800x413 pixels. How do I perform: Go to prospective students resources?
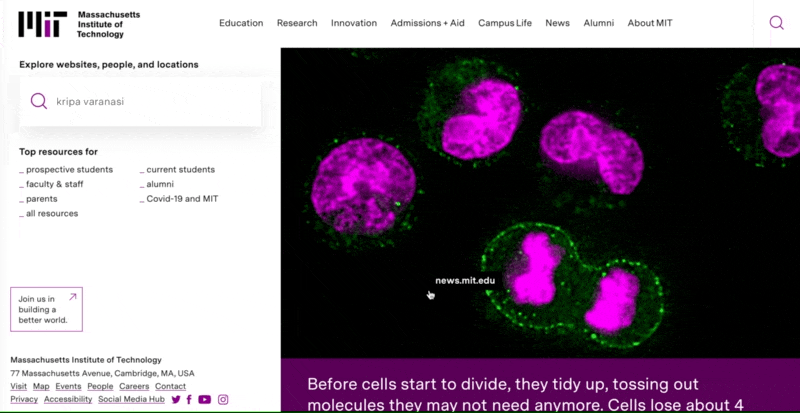pyautogui.click(x=69, y=170)
